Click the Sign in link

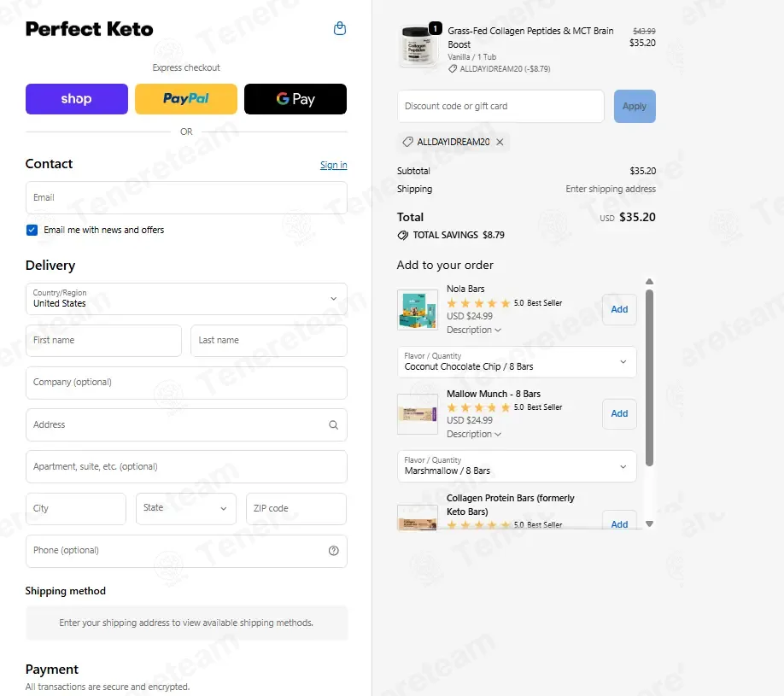(x=334, y=165)
